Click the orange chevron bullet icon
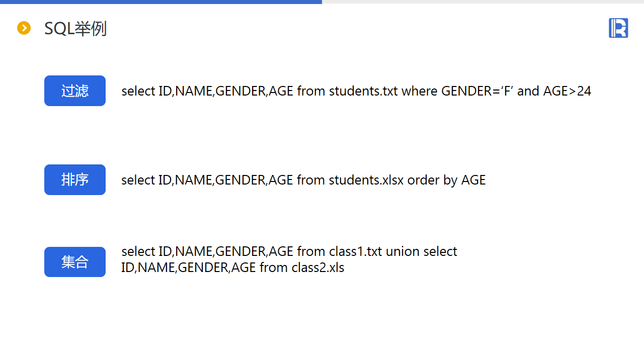The height and width of the screenshot is (362, 644). pyautogui.click(x=24, y=28)
